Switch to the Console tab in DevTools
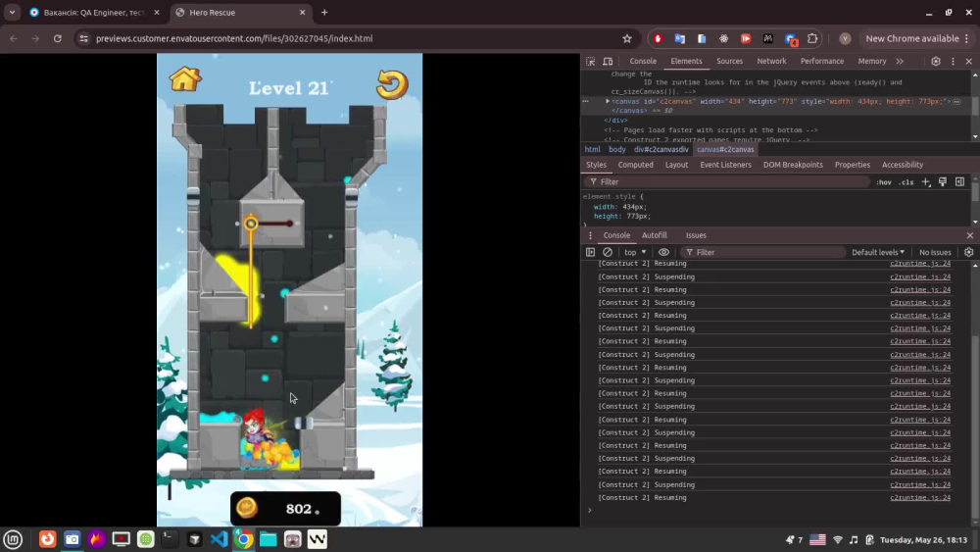The width and height of the screenshot is (980, 552). tap(643, 61)
